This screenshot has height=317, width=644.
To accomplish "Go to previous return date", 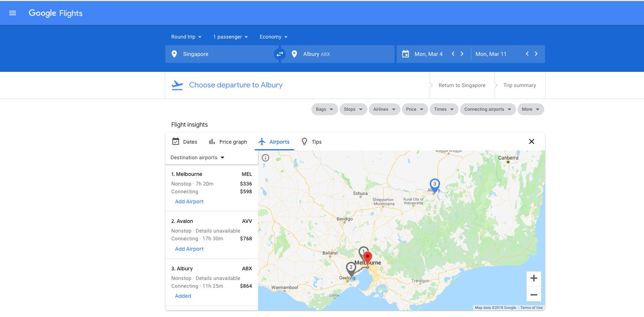I will [x=527, y=54].
